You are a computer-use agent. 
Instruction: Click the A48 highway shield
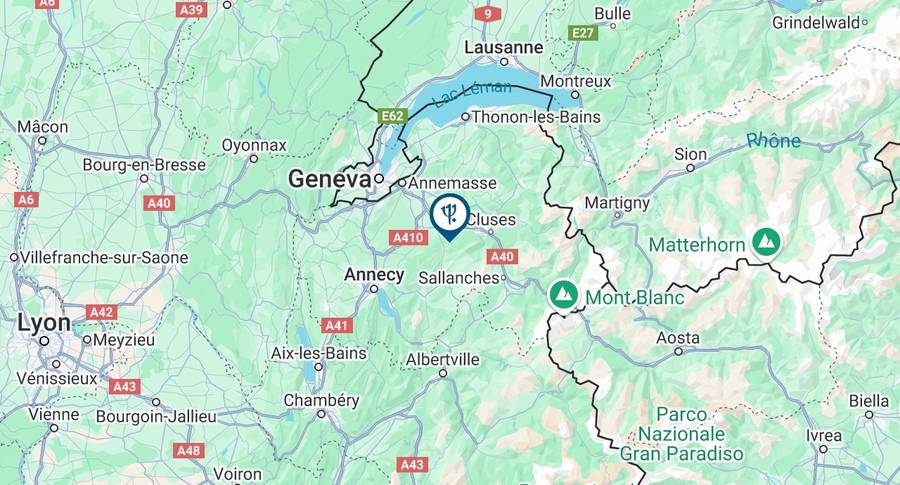tap(189, 450)
